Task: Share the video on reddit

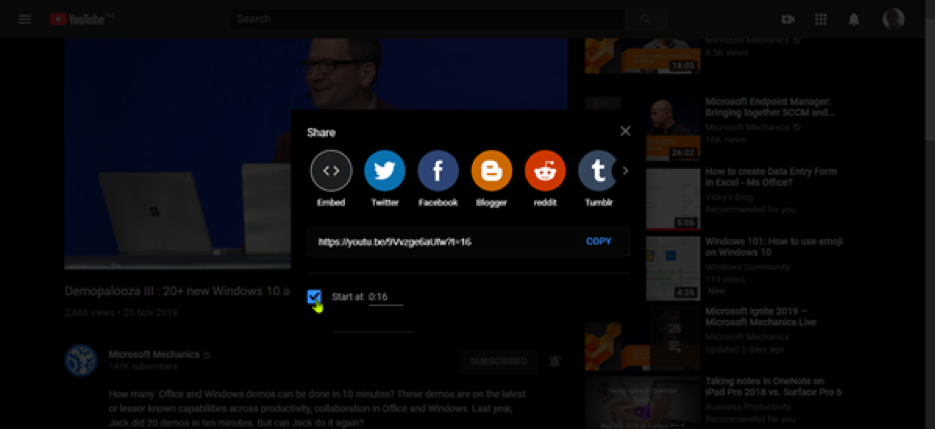Action: pos(545,171)
